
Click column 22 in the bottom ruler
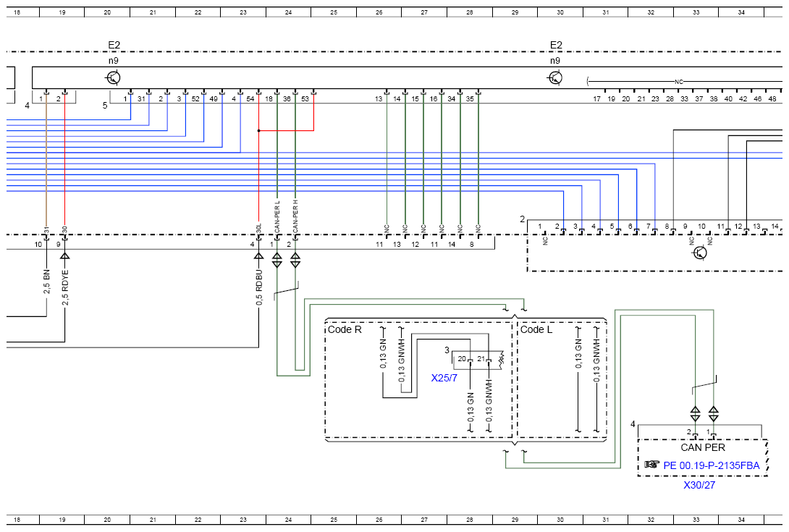click(x=198, y=520)
